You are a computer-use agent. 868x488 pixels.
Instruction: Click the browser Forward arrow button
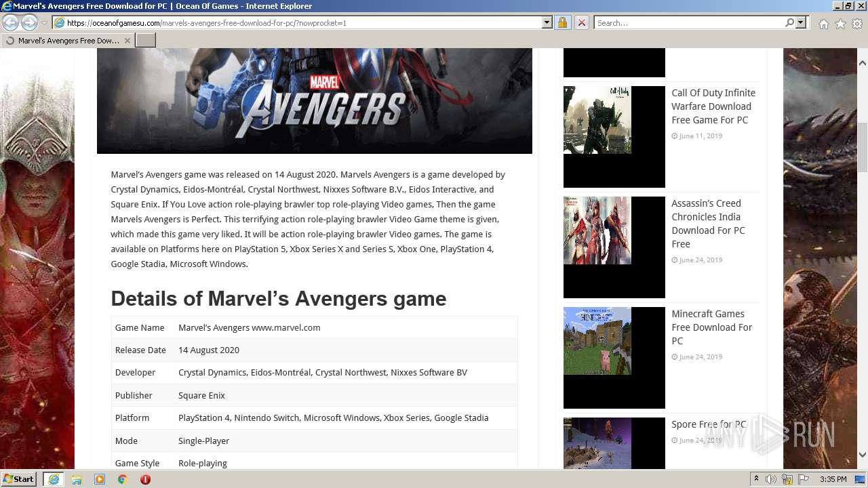[29, 22]
